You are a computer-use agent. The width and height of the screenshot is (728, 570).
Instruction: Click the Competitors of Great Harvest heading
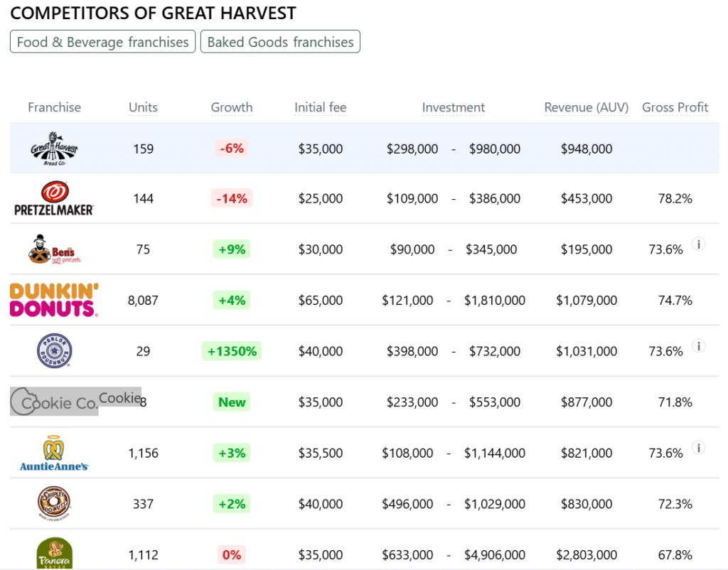pyautogui.click(x=154, y=13)
